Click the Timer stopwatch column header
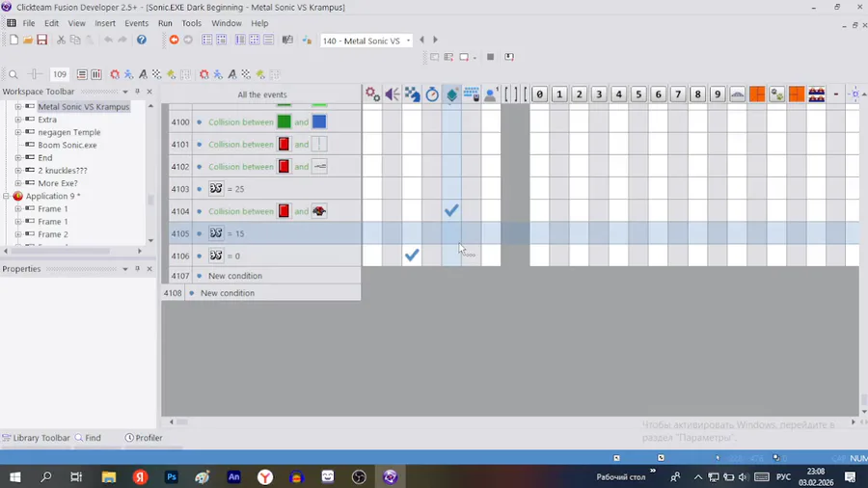Image resolution: width=868 pixels, height=488 pixels. 432,95
